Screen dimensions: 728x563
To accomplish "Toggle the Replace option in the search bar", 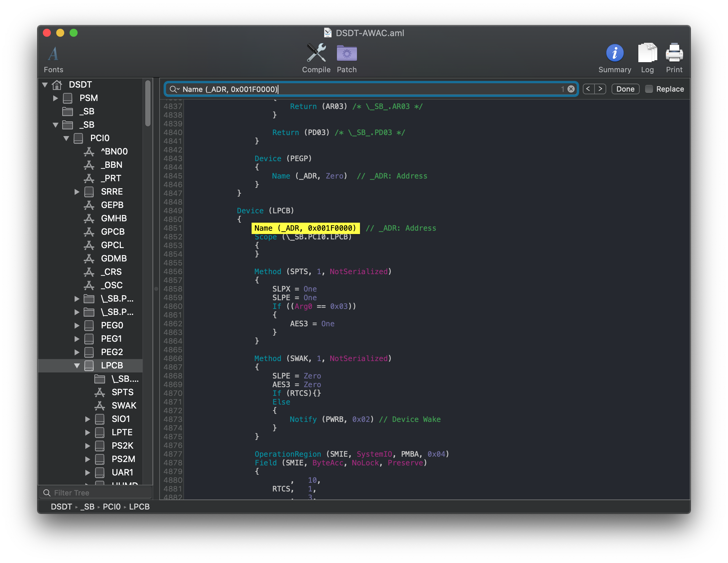I will pos(649,89).
